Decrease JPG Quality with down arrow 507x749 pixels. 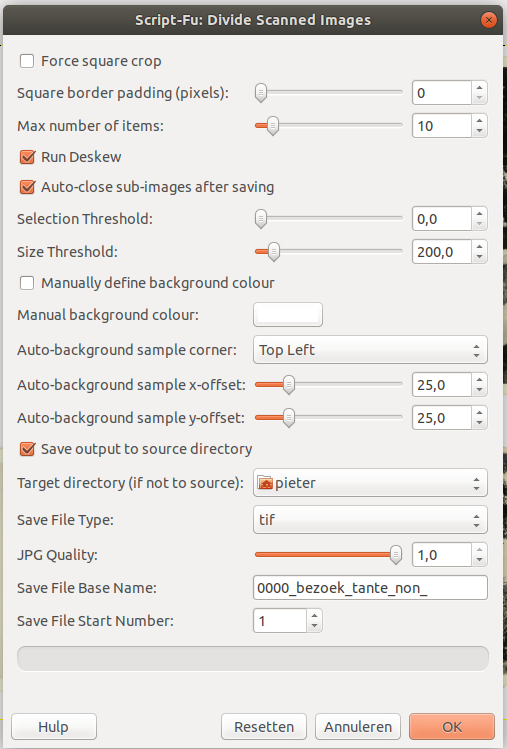(479, 561)
